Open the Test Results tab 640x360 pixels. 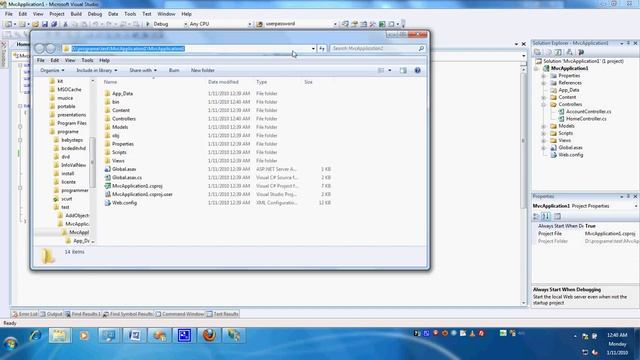pyautogui.click(x=222, y=314)
